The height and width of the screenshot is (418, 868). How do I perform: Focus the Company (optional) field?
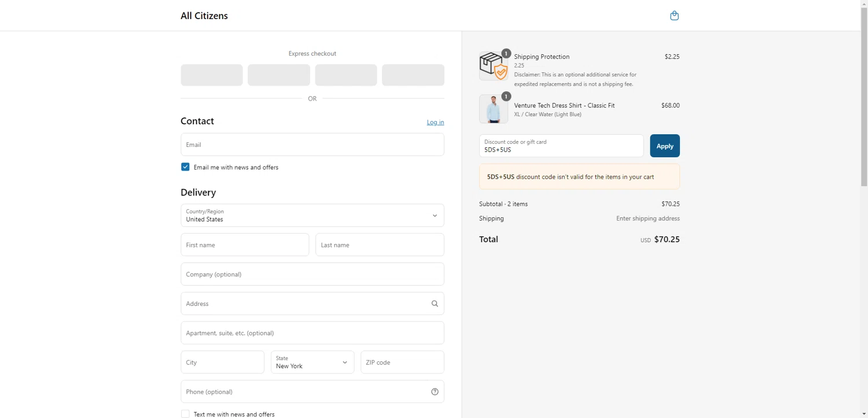[312, 274]
